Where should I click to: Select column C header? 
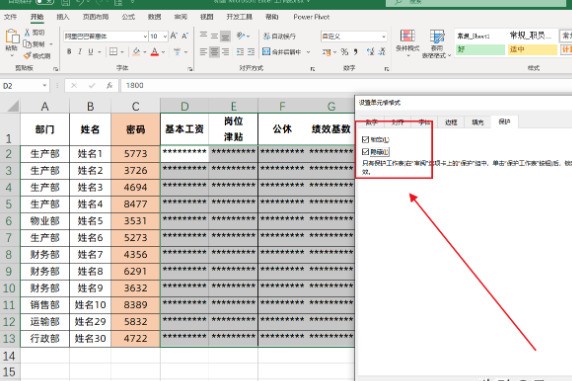pos(135,106)
